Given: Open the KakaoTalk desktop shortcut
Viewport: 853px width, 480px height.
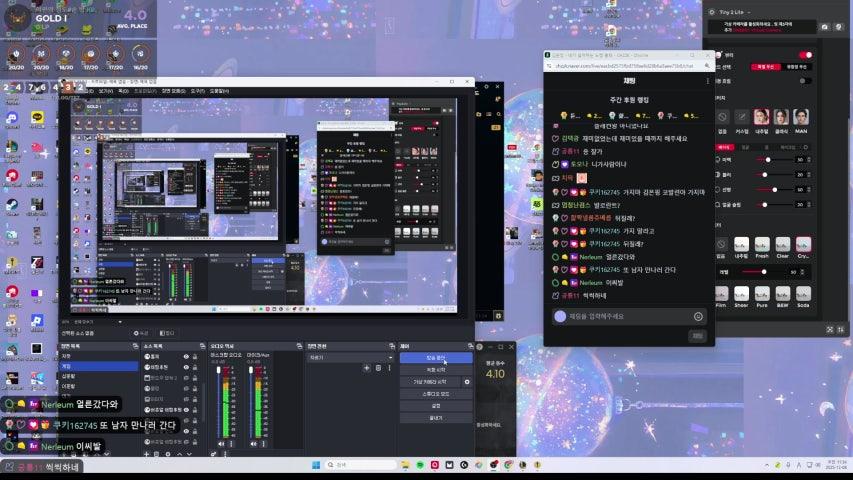Looking at the screenshot, I should point(37,119).
